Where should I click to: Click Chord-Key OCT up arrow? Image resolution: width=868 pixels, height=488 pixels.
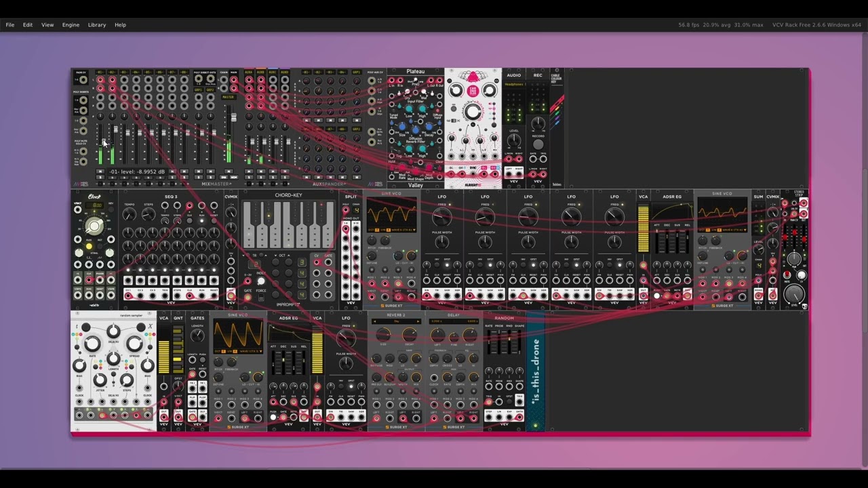[288, 256]
